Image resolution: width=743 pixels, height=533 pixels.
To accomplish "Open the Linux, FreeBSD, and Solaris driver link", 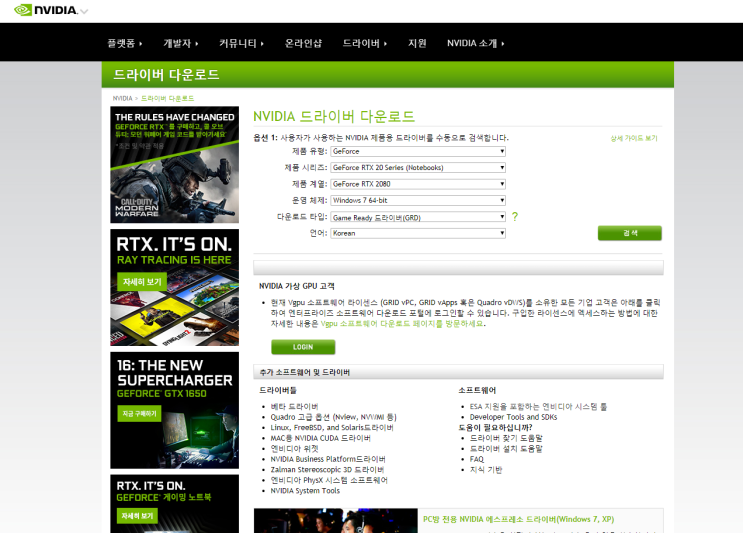I will click(x=332, y=427).
